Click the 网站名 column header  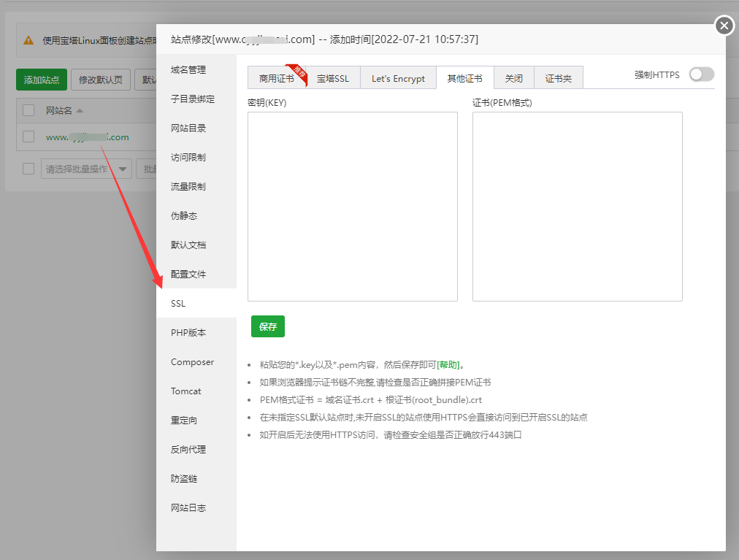[59, 111]
